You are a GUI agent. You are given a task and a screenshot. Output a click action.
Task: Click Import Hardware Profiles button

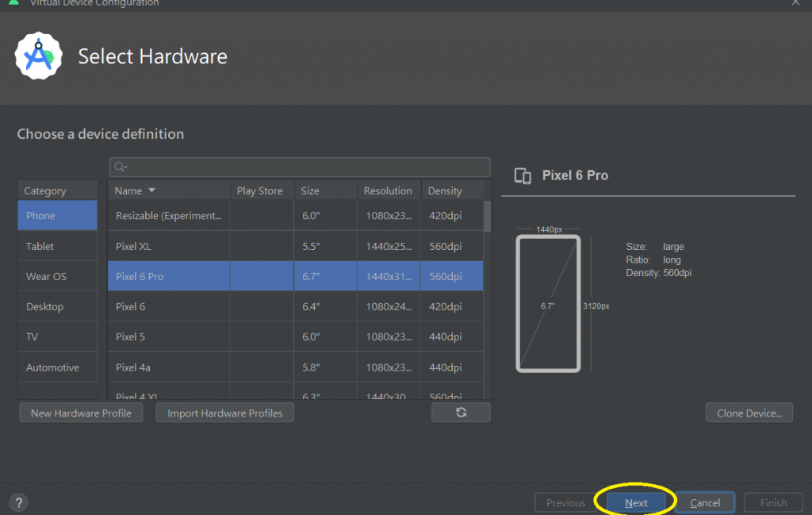(224, 413)
